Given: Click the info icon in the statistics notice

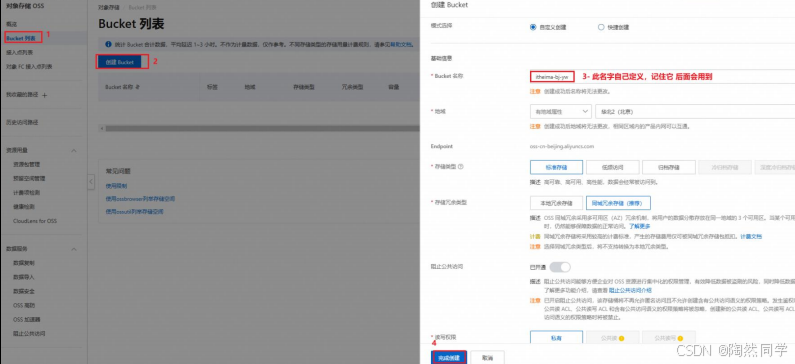Looking at the screenshot, I should pyautogui.click(x=108, y=45).
